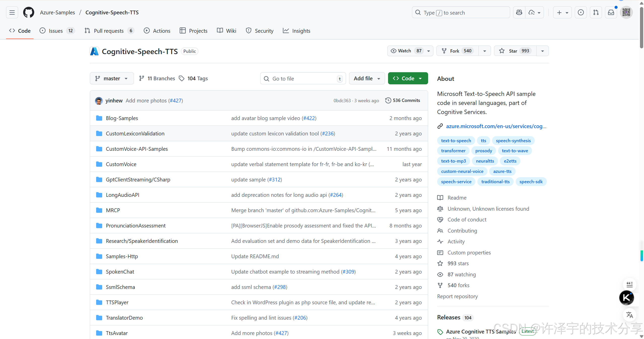Click the speech-synthesis topic tag
Screen dimensions: 644x339
click(513, 140)
